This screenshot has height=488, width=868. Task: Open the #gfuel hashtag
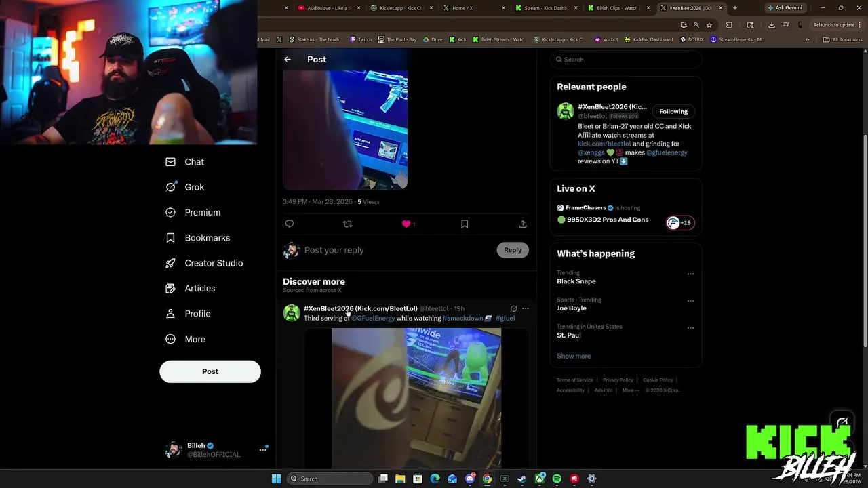[505, 318]
